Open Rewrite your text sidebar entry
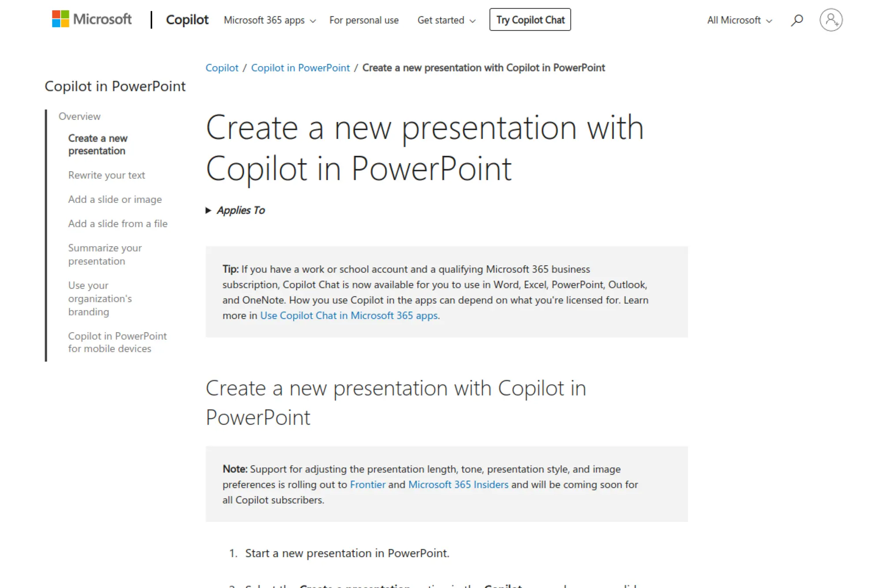 [x=106, y=175]
